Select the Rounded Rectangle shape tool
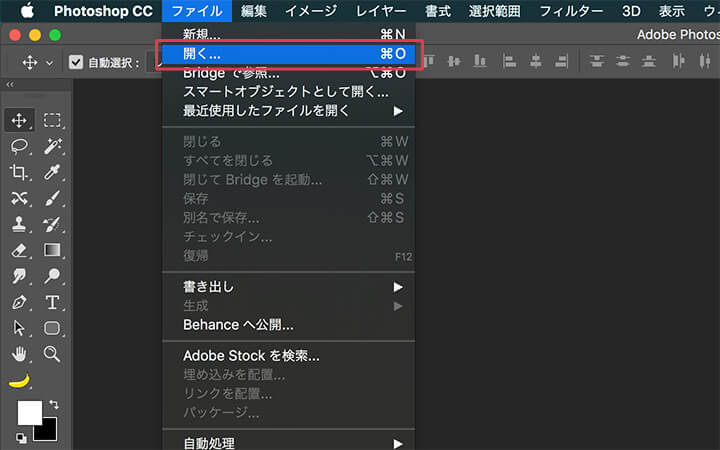 (x=52, y=328)
